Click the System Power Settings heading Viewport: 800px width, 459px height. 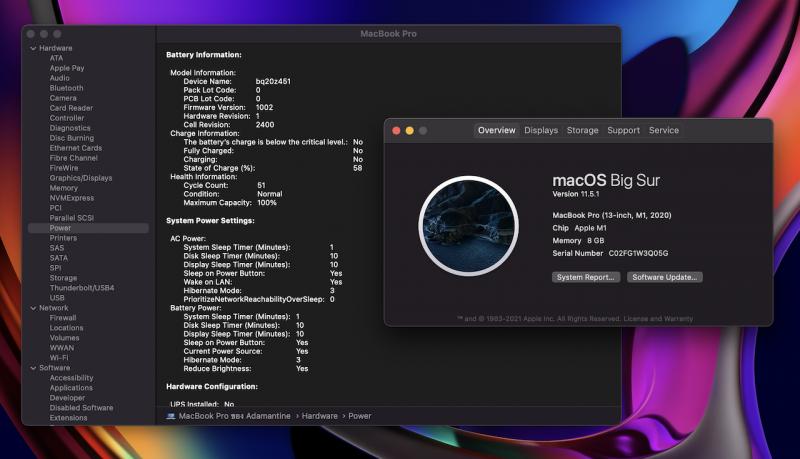click(210, 221)
